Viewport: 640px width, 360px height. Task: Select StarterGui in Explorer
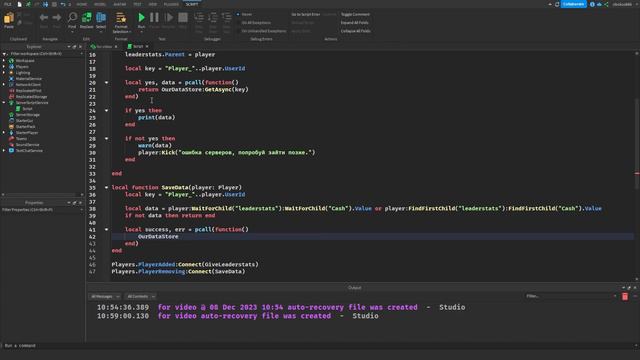[x=24, y=121]
